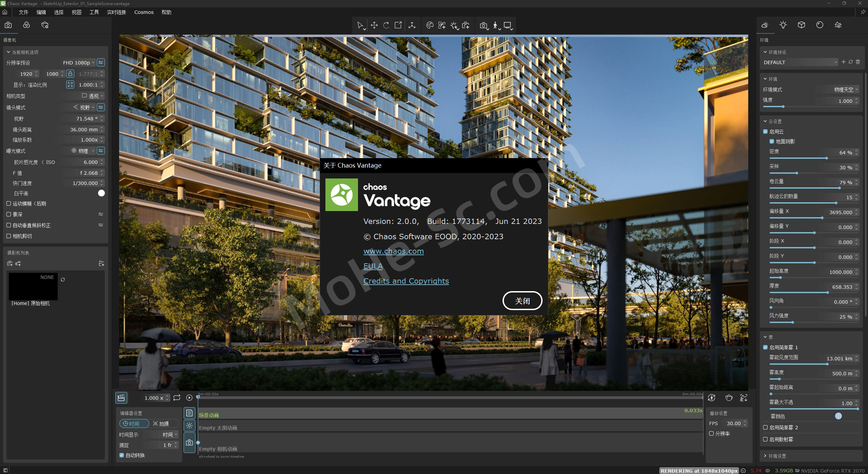Image resolution: width=868 pixels, height=474 pixels.
Task: Open the DEFAULT environment preset dropdown
Action: [x=800, y=62]
